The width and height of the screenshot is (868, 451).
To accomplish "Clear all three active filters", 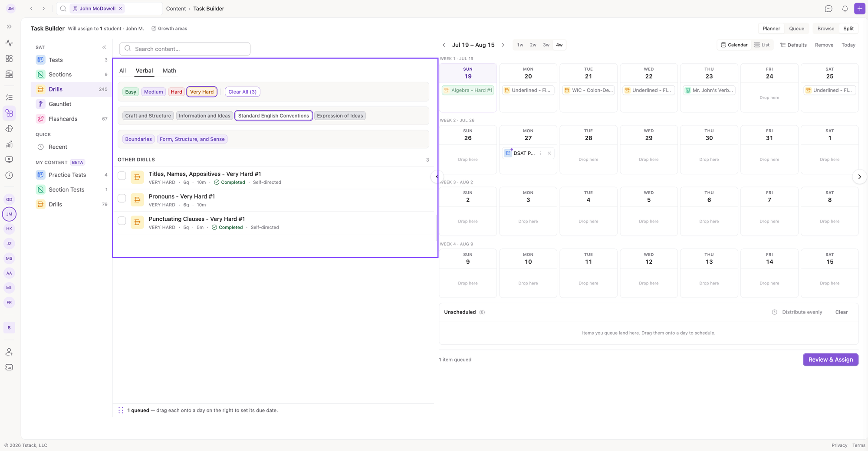I will [x=243, y=92].
